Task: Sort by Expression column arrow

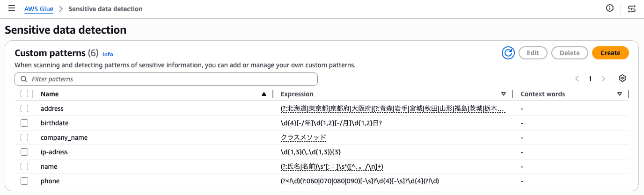Action: click(x=504, y=94)
